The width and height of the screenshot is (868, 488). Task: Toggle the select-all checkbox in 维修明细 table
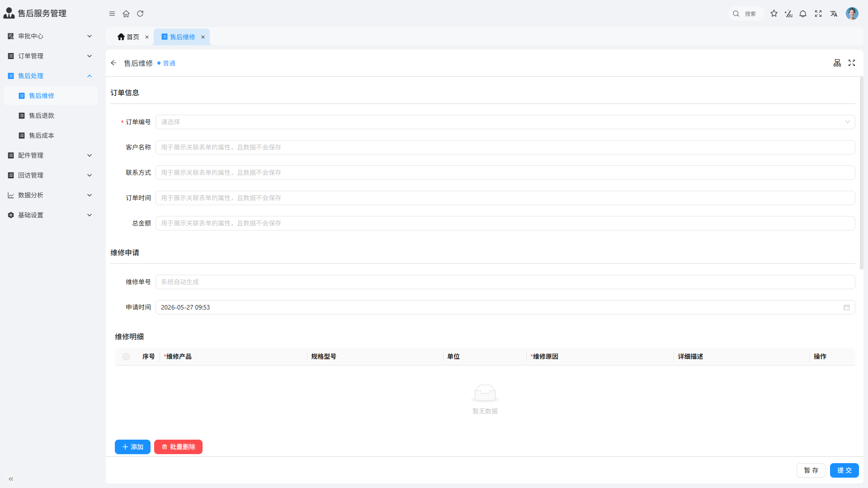point(126,357)
